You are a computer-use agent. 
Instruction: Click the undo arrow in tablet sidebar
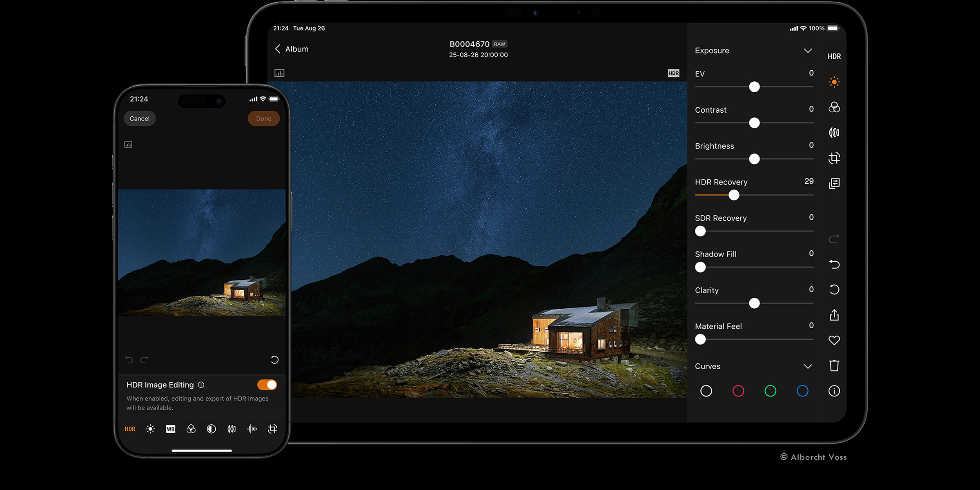[x=834, y=265]
